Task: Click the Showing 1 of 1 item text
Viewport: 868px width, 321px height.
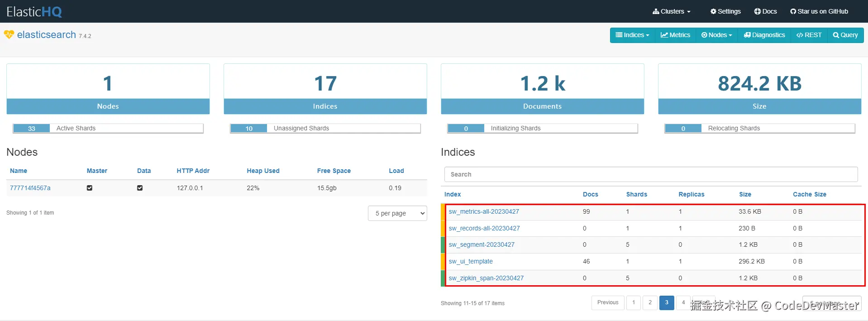Action: click(30, 213)
